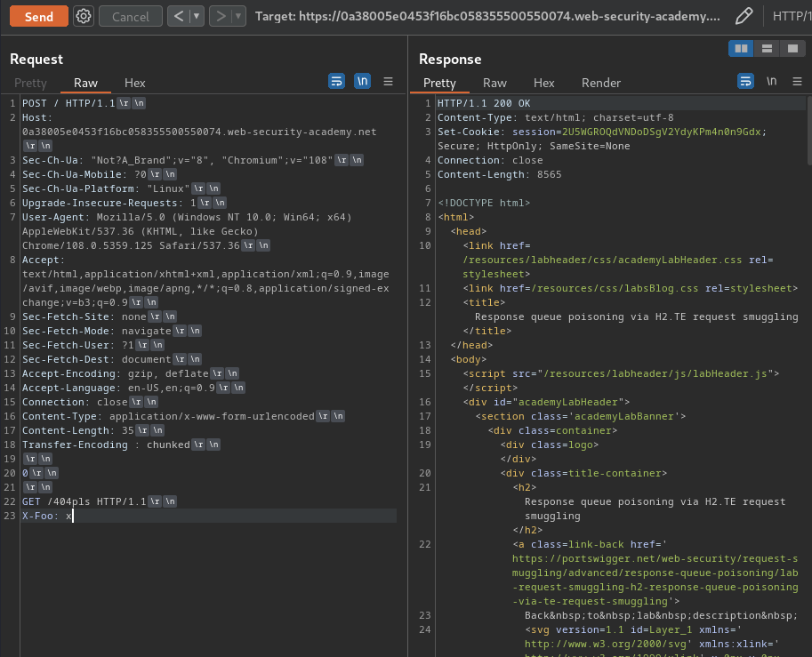The height and width of the screenshot is (657, 812).
Task: Switch to combined tabbed layout view
Action: (792, 49)
